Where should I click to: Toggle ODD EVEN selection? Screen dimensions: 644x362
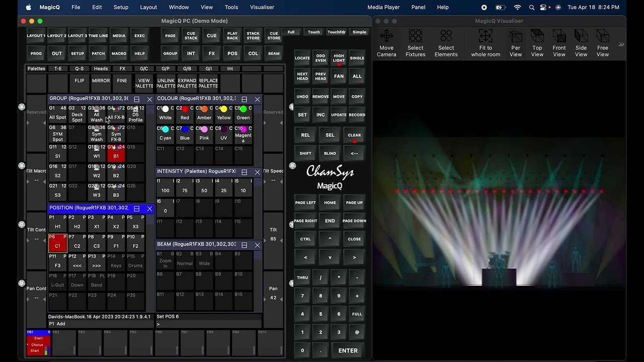[320, 58]
